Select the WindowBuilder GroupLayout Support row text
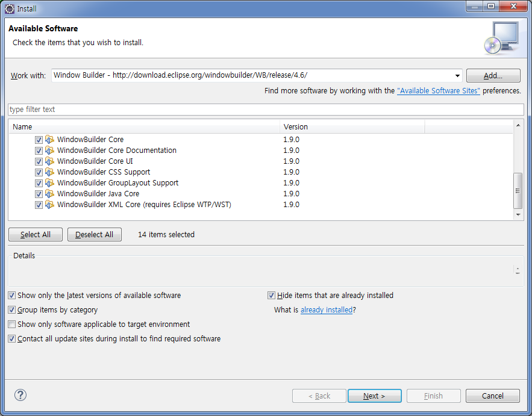This screenshot has width=532, height=416. pyautogui.click(x=117, y=183)
